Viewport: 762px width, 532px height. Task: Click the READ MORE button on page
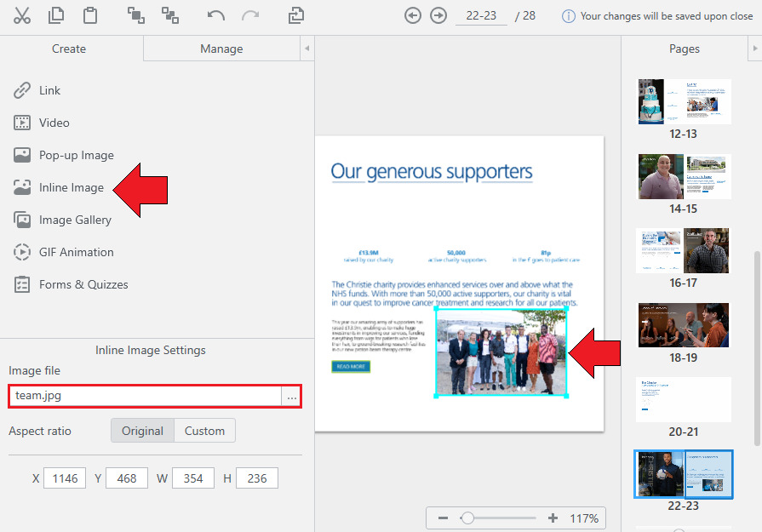coord(351,366)
